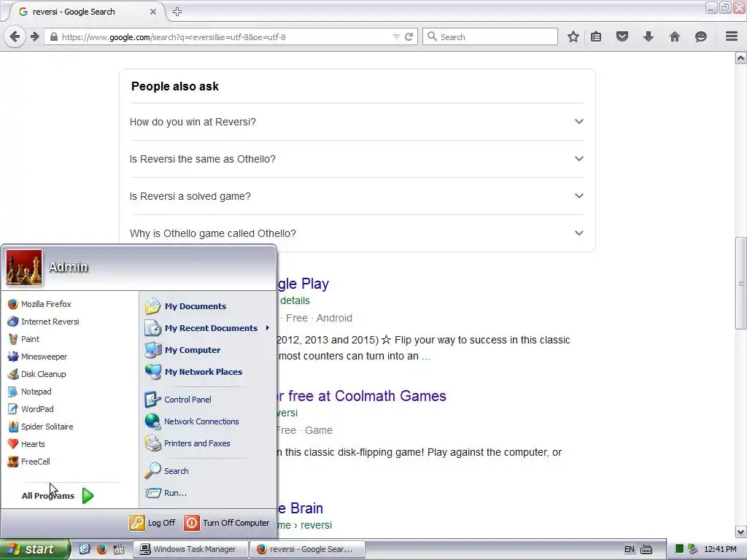Show bookmarks list icon
This screenshot has height=560, width=747.
(596, 36)
